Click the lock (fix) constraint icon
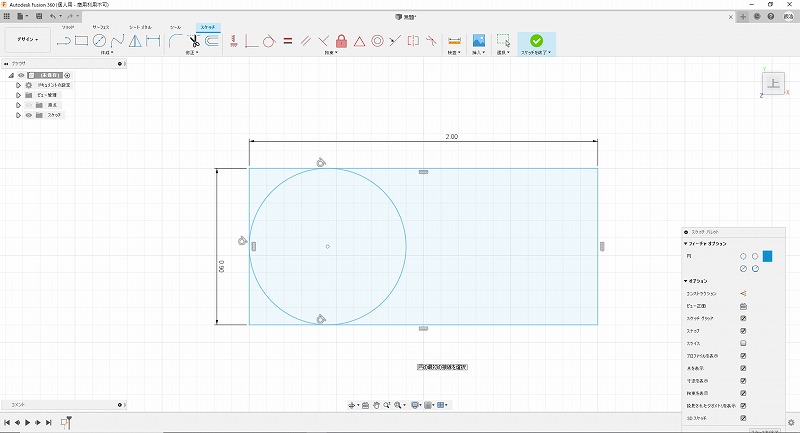Image resolution: width=800 pixels, height=433 pixels. 341,41
